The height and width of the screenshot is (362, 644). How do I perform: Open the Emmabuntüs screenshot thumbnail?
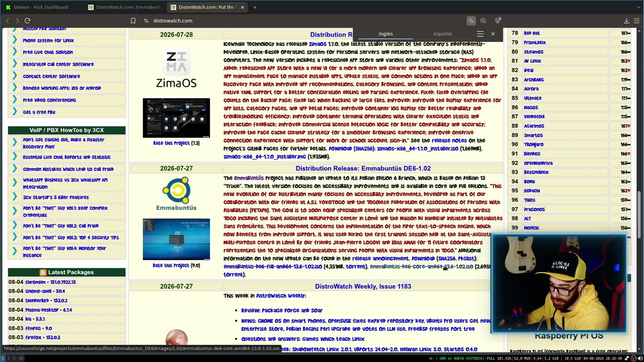(x=176, y=239)
